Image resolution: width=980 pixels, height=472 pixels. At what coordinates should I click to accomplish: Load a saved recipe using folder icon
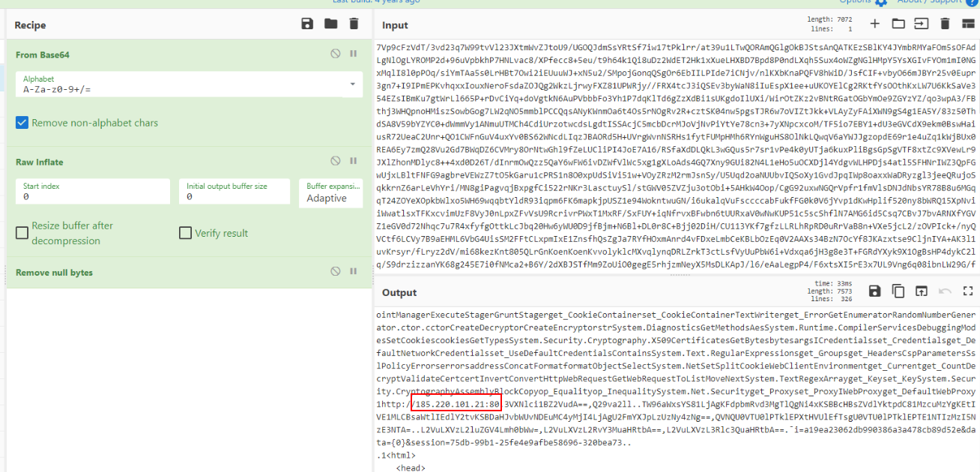[x=330, y=24]
